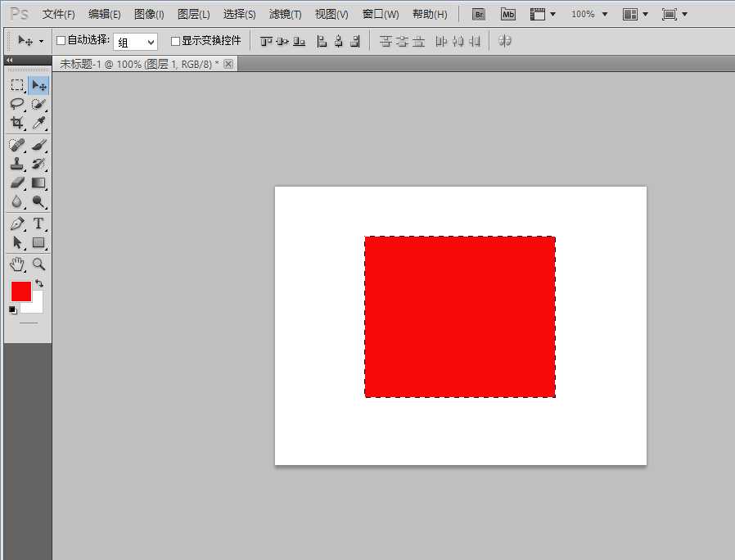This screenshot has width=735, height=560.
Task: Click the red foreground color swatch
Action: [20, 291]
